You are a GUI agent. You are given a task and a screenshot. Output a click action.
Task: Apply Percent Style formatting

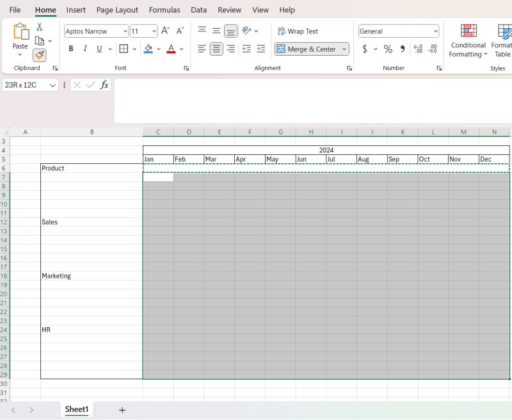[387, 48]
